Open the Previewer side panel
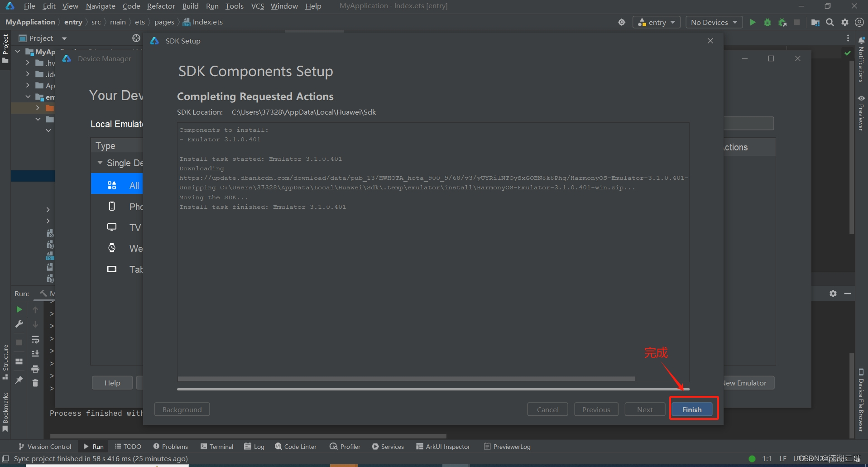 point(861,113)
